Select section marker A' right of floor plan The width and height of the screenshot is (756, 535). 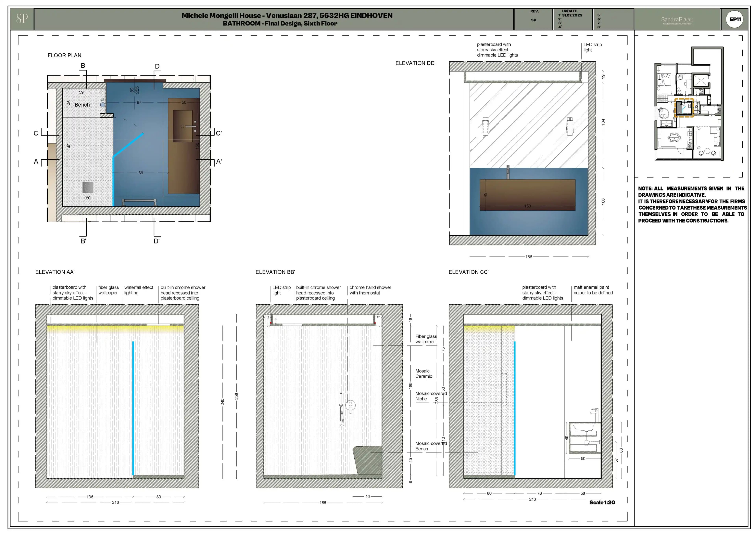click(219, 162)
